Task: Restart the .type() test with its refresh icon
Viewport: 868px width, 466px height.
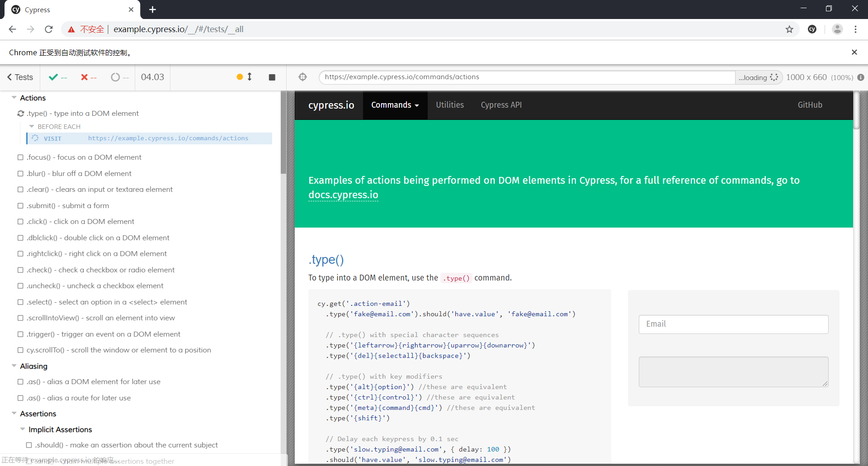Action: click(20, 113)
